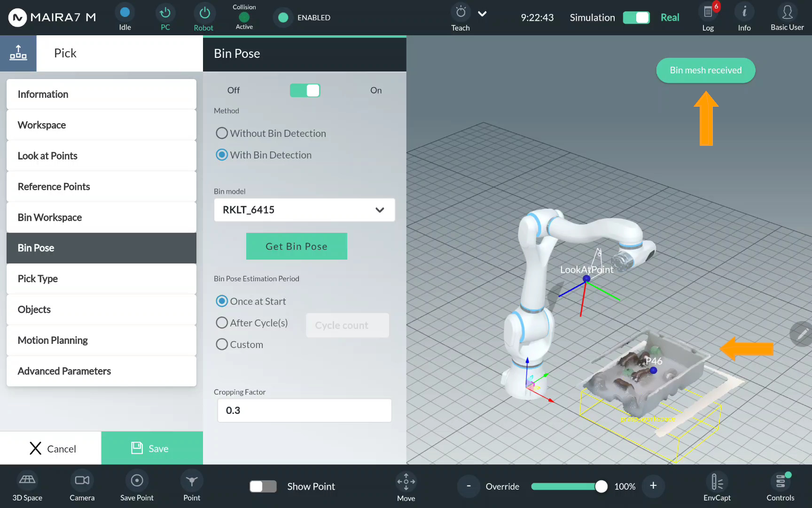Open the Advanced Parameters section
The image size is (812, 508).
101,371
